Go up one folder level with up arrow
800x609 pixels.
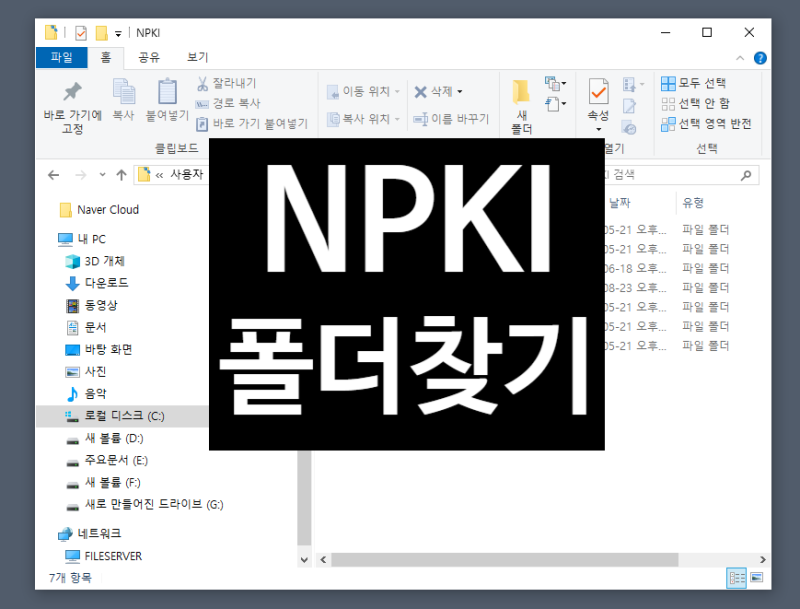tap(121, 175)
